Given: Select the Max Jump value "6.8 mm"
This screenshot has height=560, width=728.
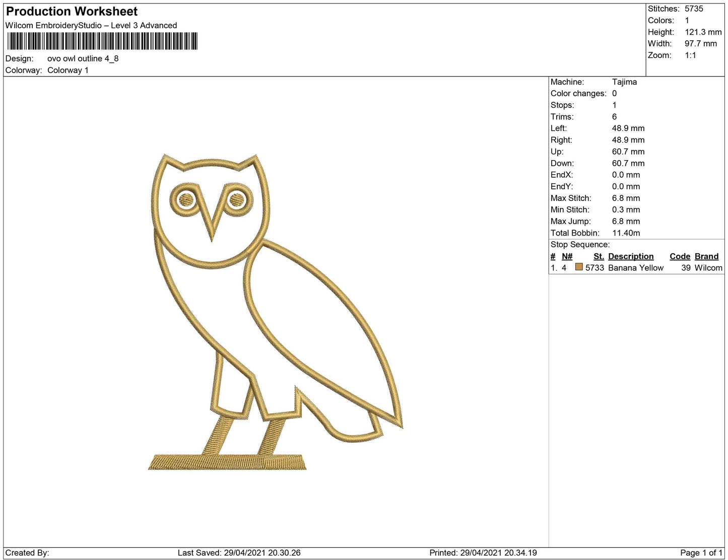Looking at the screenshot, I should (x=626, y=221).
